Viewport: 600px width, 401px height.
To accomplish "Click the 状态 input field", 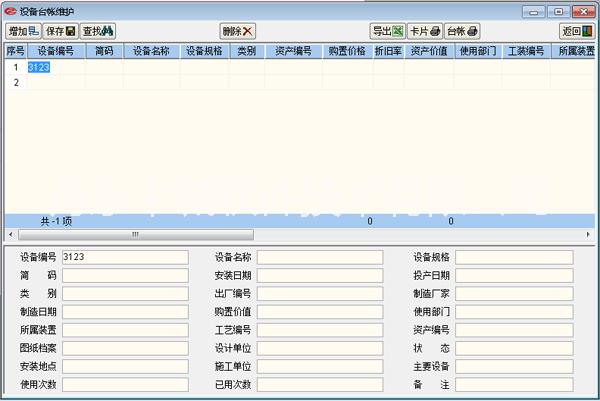I will point(514,348).
